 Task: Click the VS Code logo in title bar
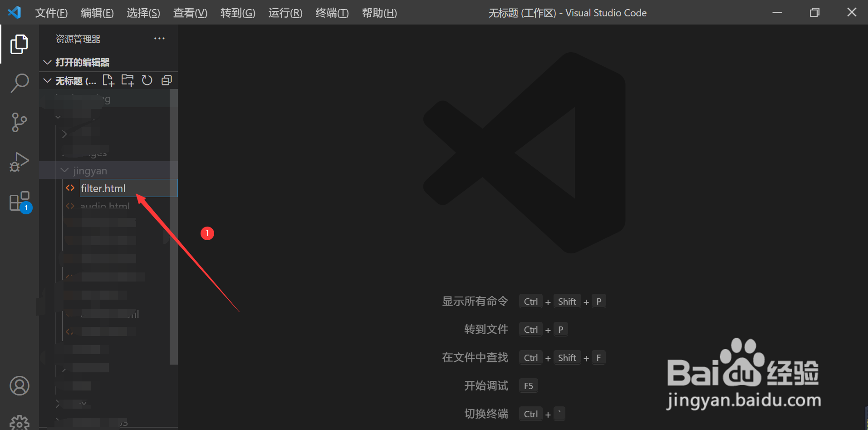pos(14,12)
